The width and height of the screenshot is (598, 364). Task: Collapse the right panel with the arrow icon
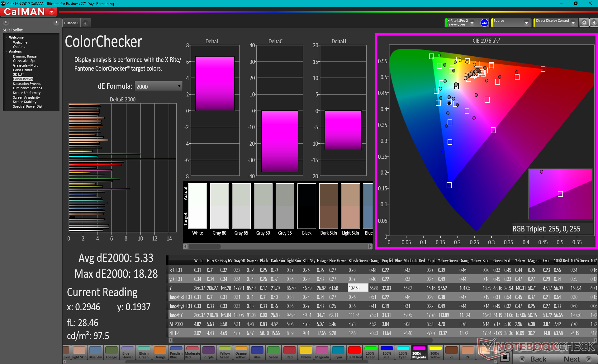pyautogui.click(x=594, y=23)
